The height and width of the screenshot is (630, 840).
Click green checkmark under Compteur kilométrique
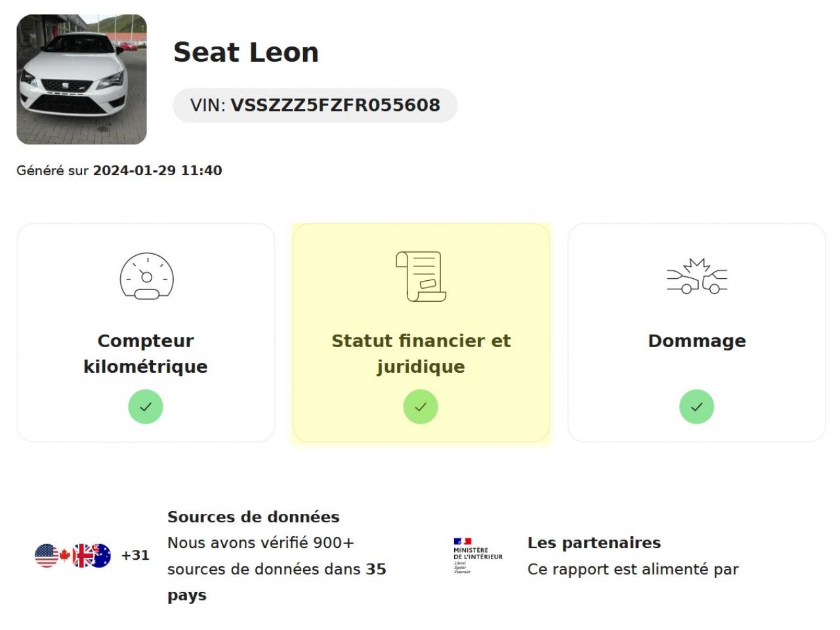[x=146, y=407]
